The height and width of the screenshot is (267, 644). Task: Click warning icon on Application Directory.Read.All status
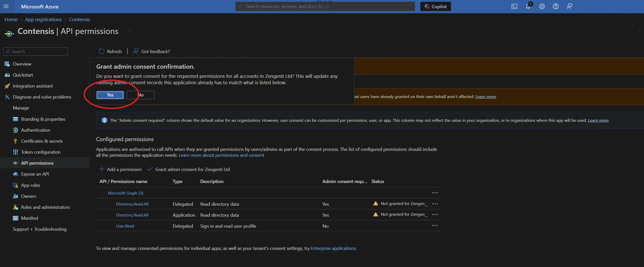(x=376, y=214)
